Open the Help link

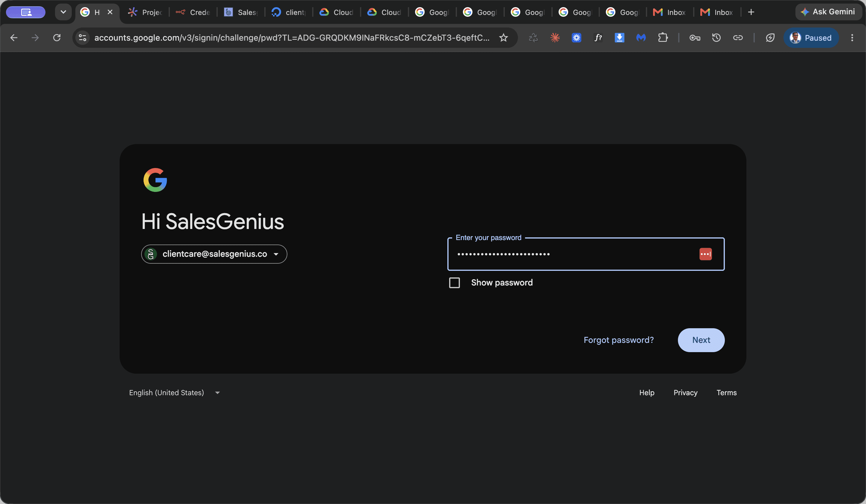tap(647, 393)
